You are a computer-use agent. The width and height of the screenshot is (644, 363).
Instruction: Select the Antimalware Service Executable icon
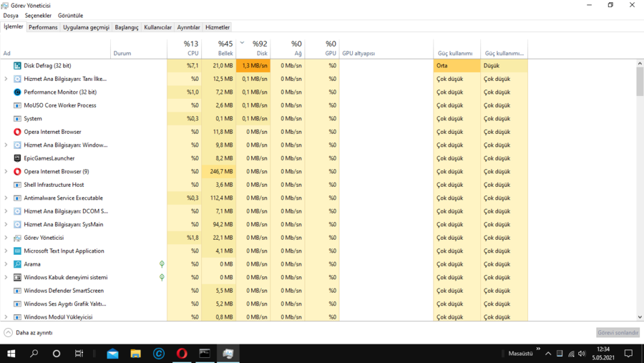(17, 198)
